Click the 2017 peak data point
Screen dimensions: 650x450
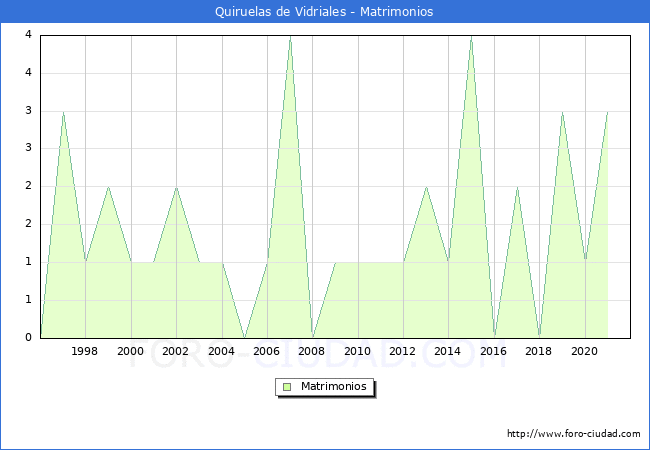(517, 187)
